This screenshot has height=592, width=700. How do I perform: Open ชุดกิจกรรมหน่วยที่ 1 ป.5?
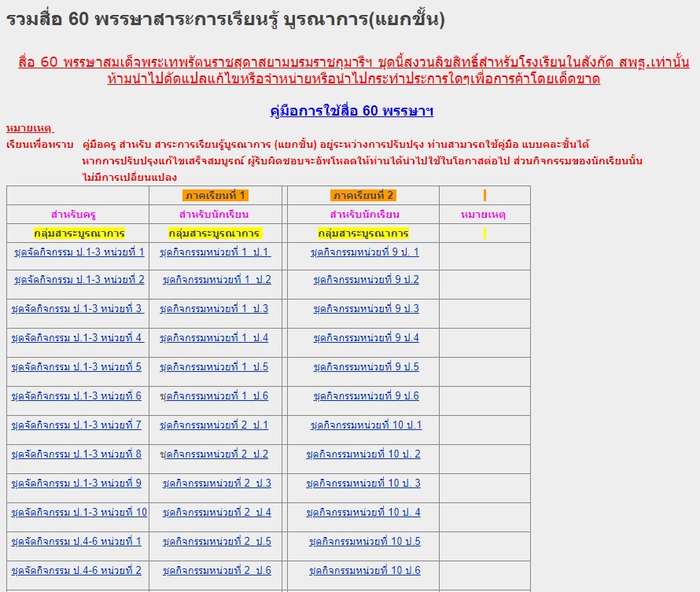pyautogui.click(x=214, y=366)
